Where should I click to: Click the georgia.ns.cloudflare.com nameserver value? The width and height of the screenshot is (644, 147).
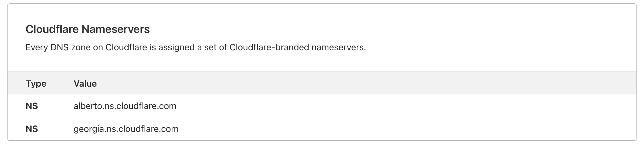[x=126, y=129]
